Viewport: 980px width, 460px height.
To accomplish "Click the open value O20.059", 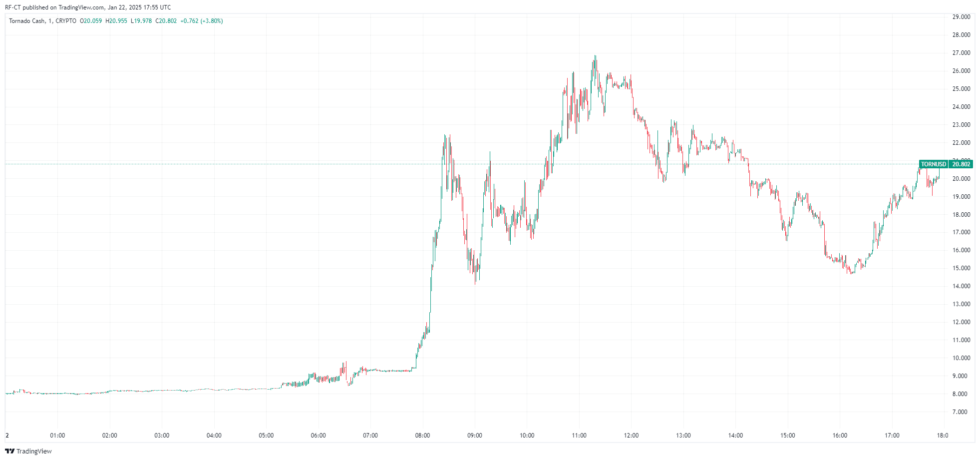I will click(91, 21).
